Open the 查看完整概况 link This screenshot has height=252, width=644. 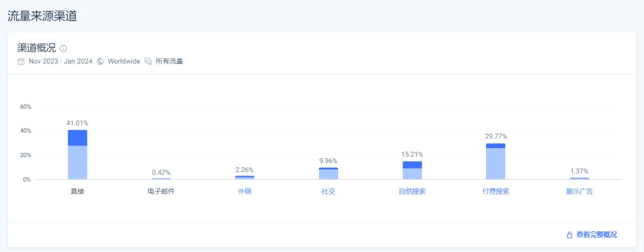click(596, 235)
